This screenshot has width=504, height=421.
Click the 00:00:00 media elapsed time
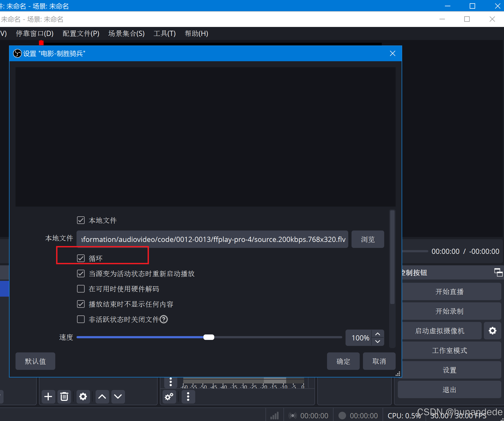pyautogui.click(x=445, y=251)
